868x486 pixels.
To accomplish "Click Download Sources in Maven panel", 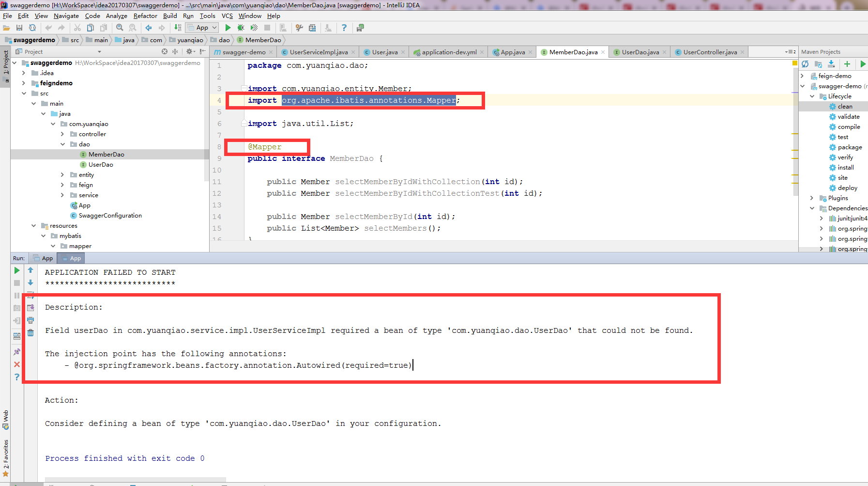I will coord(831,64).
